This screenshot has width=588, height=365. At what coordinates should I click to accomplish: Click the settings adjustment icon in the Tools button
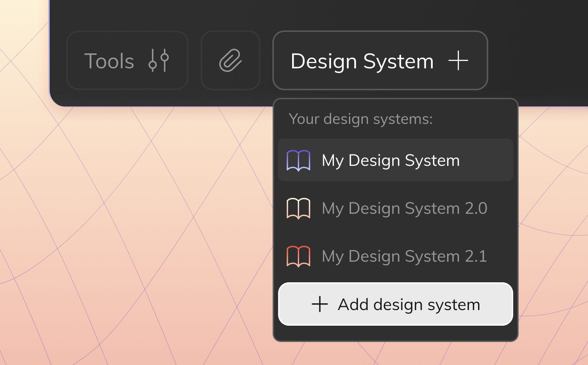click(x=159, y=61)
